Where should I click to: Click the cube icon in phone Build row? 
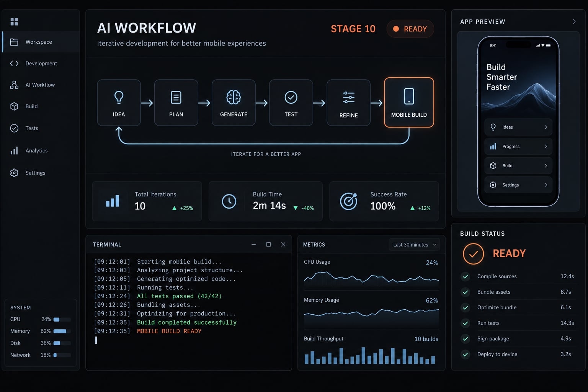493,166
